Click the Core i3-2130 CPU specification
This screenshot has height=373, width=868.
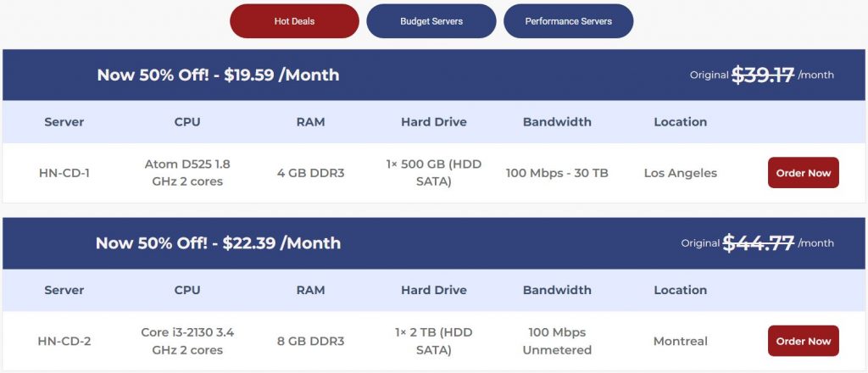187,342
